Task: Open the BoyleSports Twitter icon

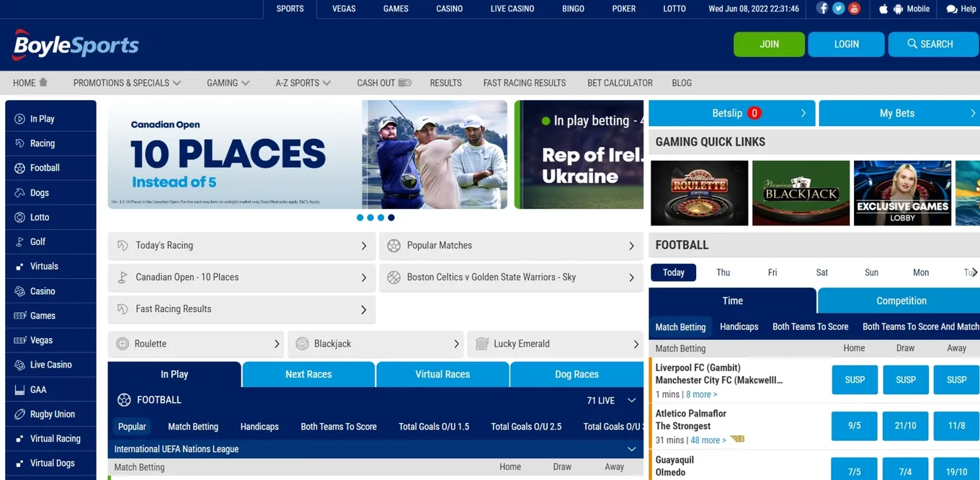Action: coord(838,9)
